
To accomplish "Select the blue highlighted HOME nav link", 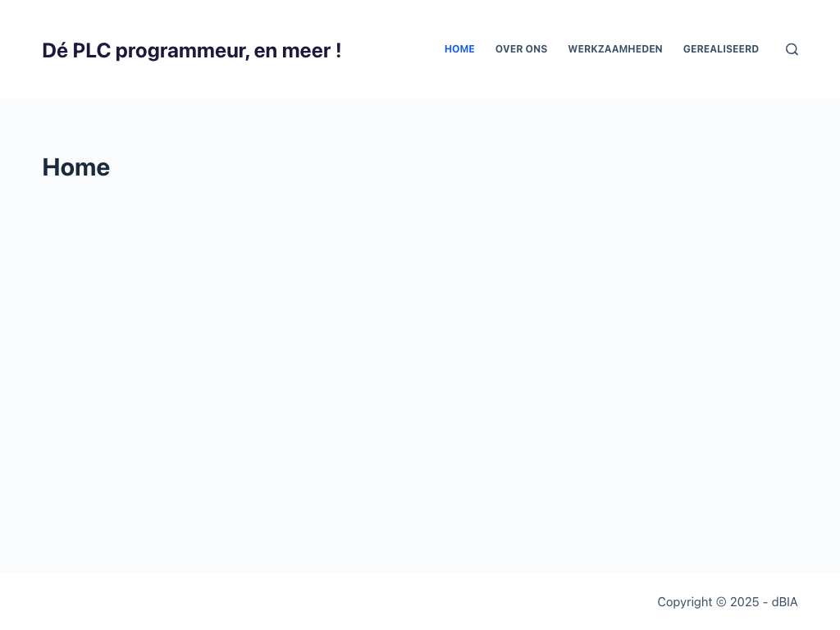I will (x=459, y=49).
